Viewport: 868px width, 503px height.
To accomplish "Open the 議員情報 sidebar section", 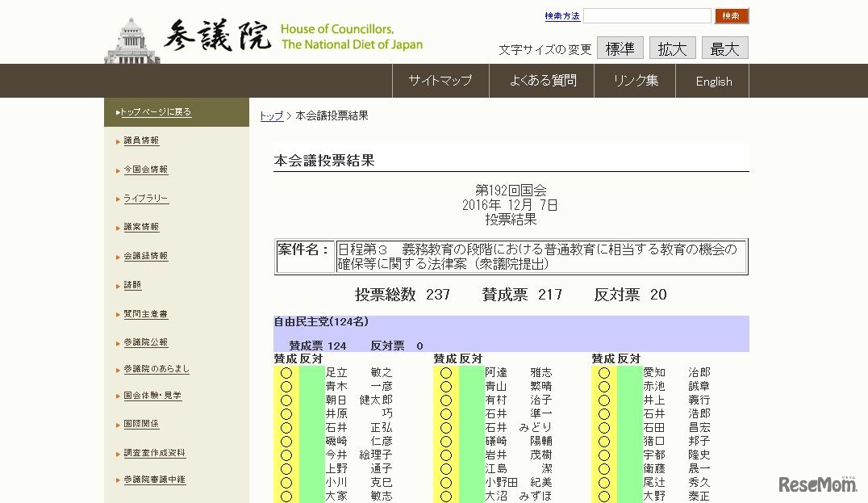I will coord(140,140).
